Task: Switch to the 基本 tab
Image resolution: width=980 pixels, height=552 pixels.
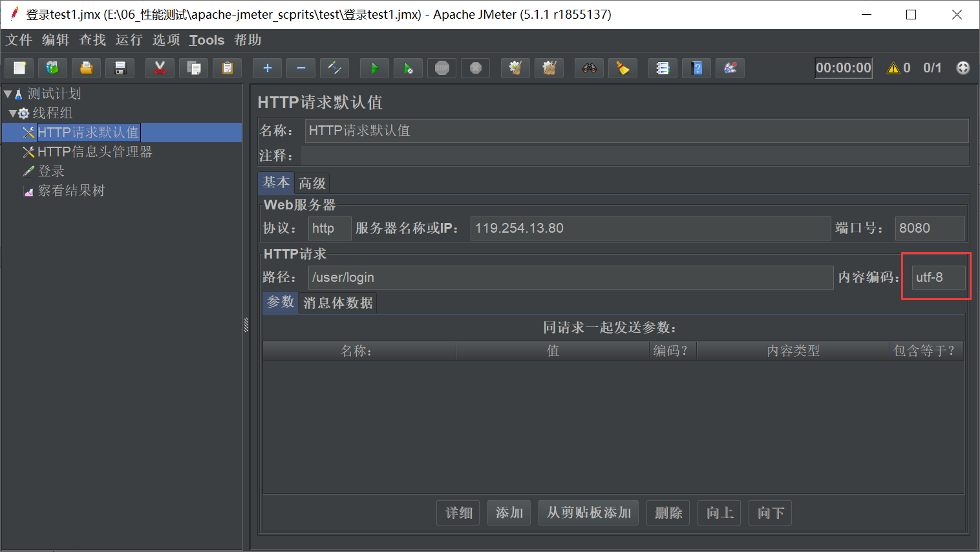Action: click(x=276, y=182)
